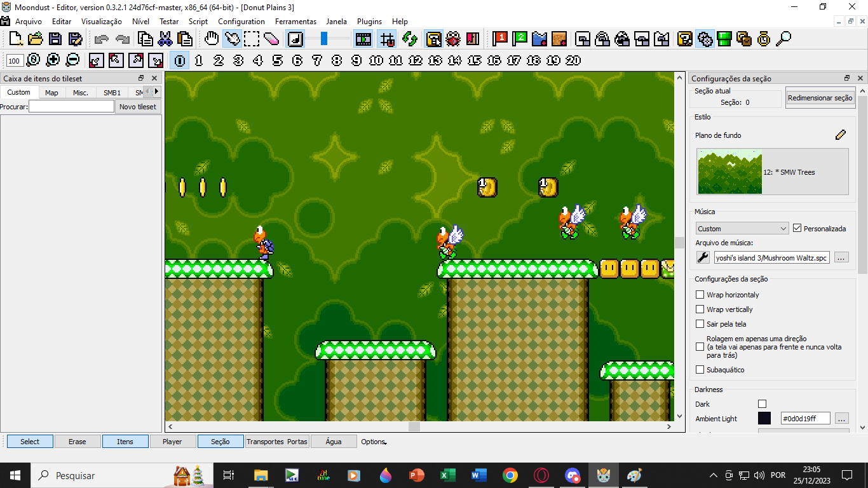Click the Procurar search field

[x=71, y=107]
